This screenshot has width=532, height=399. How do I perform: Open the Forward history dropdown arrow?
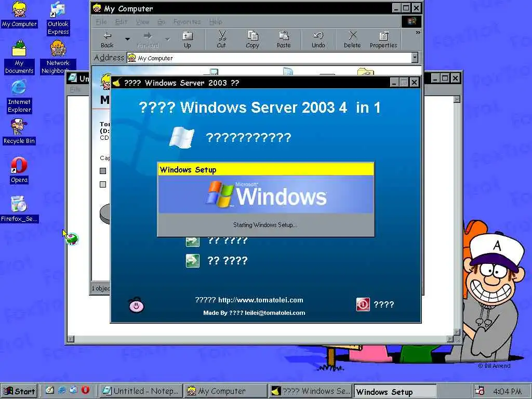pyautogui.click(x=168, y=39)
